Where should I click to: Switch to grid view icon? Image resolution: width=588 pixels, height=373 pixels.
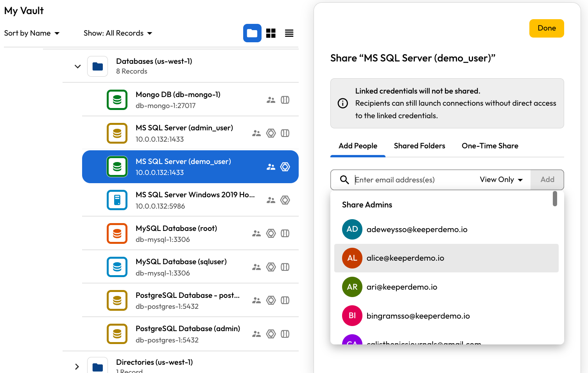(271, 33)
